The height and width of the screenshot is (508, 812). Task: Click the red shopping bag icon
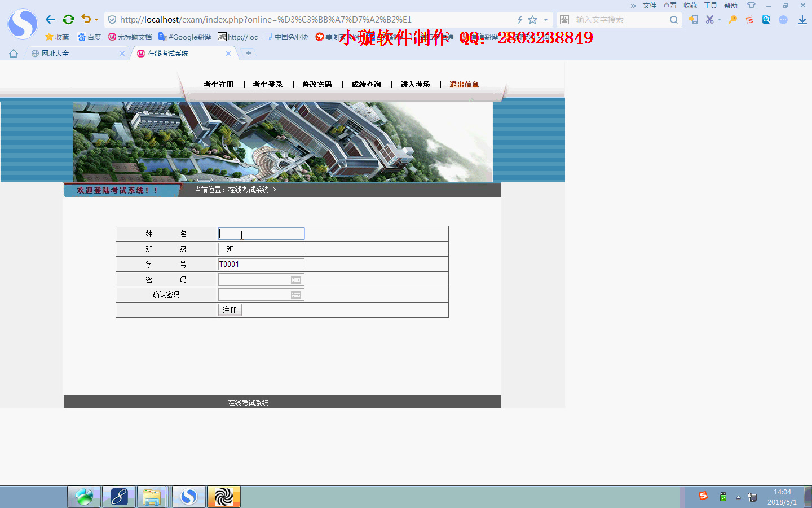[x=749, y=20]
